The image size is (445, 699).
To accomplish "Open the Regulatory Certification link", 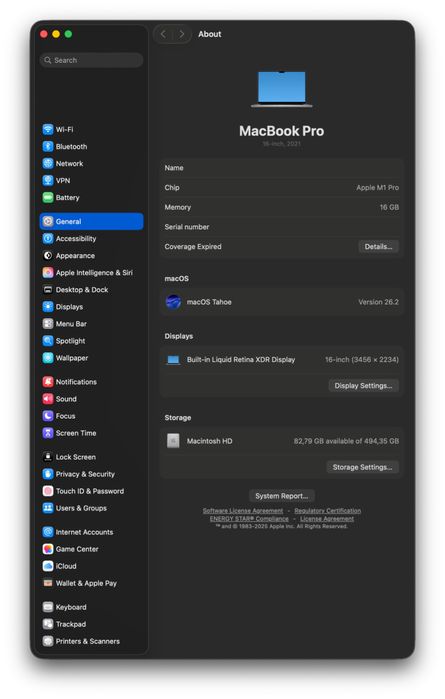I will point(328,511).
